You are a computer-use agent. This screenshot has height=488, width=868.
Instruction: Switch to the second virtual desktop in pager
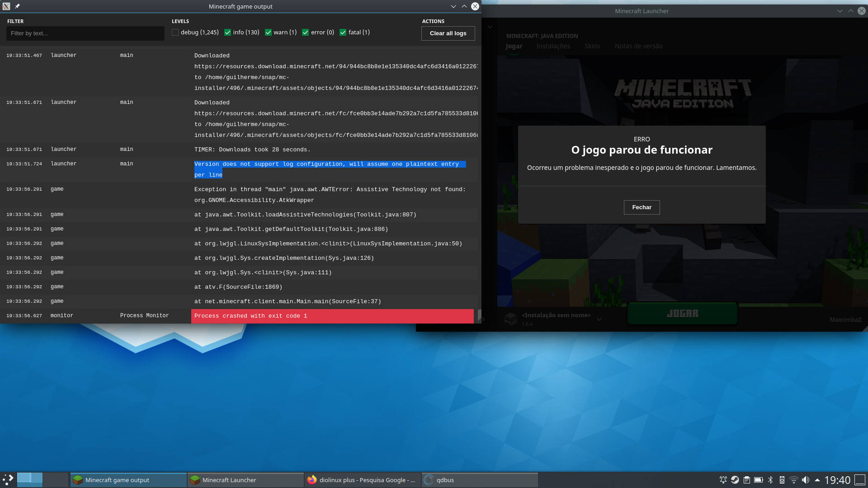56,479
